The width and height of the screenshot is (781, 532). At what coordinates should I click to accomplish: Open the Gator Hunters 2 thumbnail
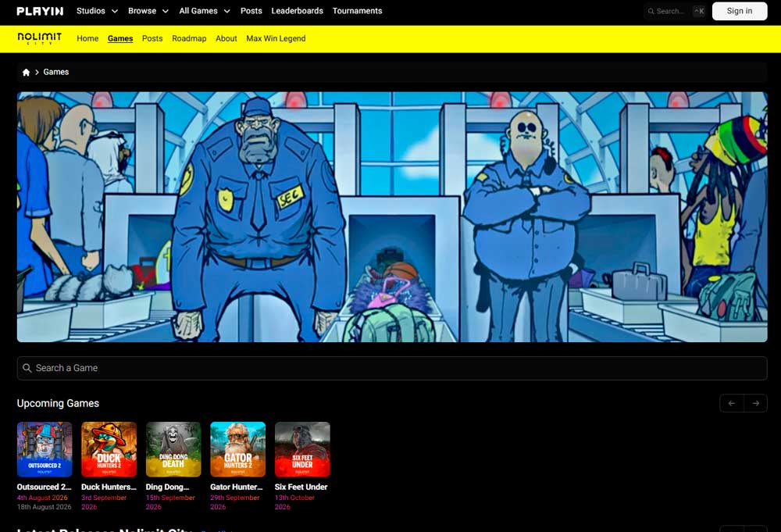(x=238, y=449)
